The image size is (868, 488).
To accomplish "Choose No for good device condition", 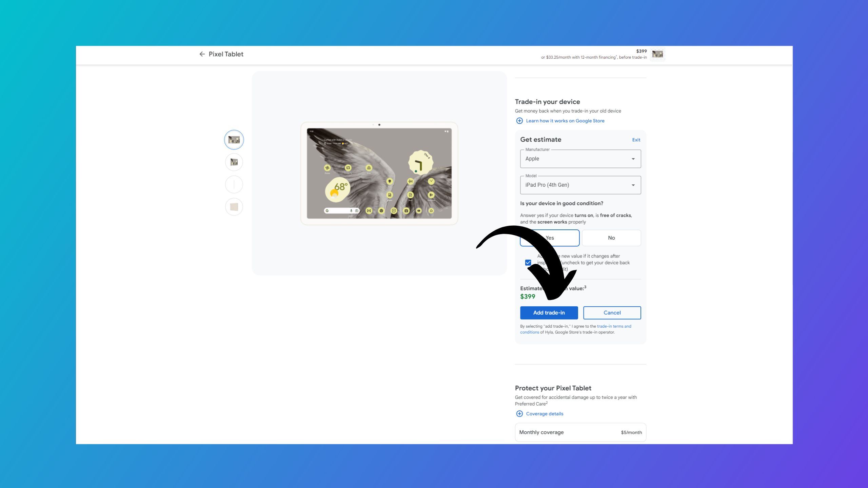I will (611, 238).
